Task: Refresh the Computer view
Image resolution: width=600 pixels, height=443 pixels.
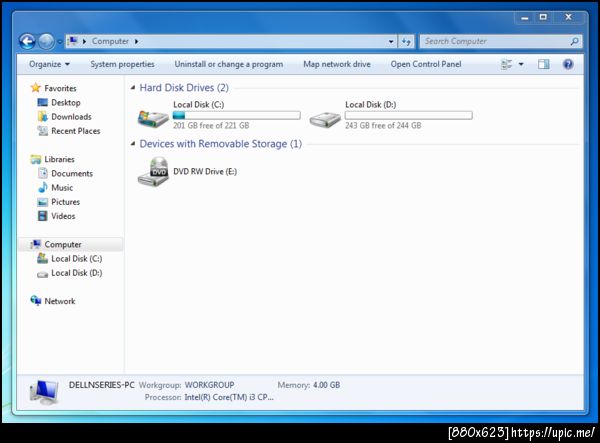Action: click(406, 41)
